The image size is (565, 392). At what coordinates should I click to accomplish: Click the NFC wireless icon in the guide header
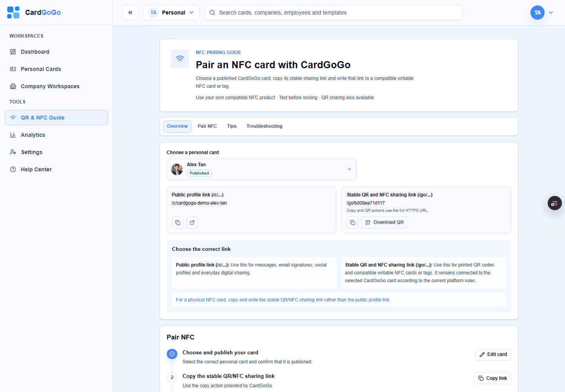coord(180,59)
